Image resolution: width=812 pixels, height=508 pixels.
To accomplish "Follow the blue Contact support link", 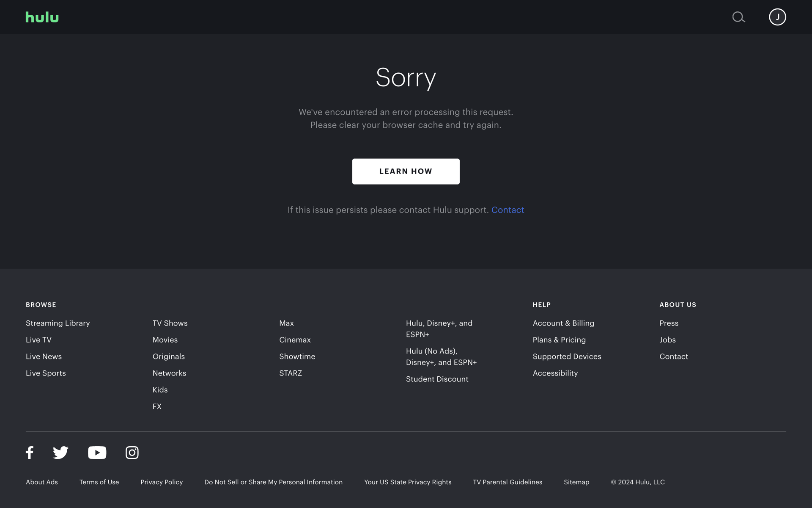I will pos(507,210).
